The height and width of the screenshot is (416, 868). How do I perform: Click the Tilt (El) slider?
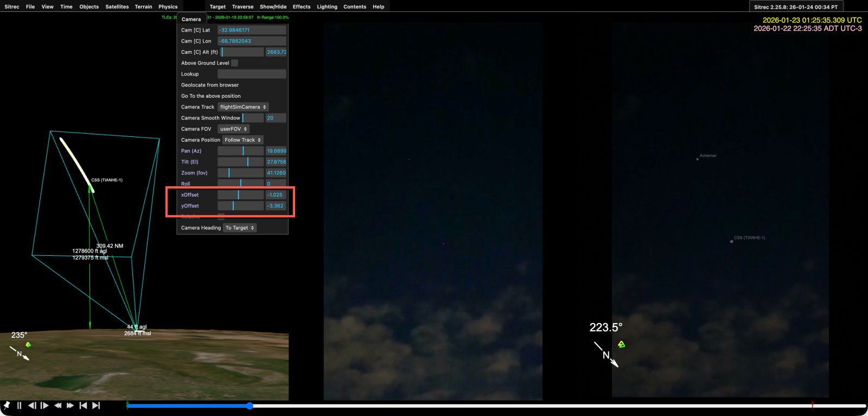click(x=240, y=162)
